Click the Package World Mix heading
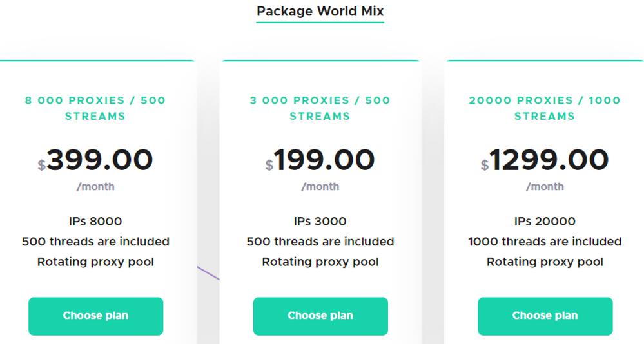The image size is (644, 344). [x=320, y=11]
